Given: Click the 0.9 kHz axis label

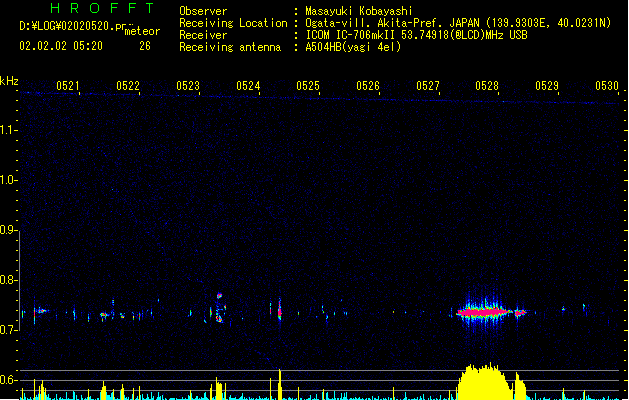Looking at the screenshot, I should (x=8, y=230).
